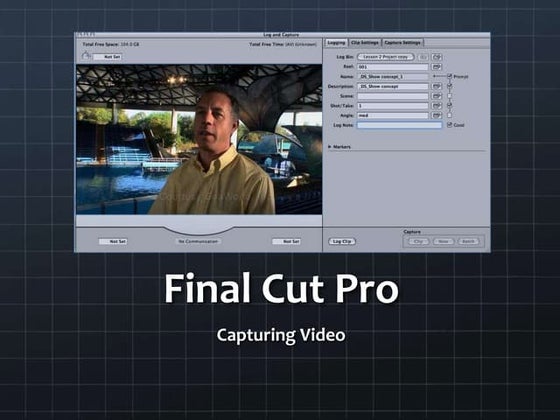The width and height of the screenshot is (560, 420).
Task: Click into the Log Note field
Action: 400,125
